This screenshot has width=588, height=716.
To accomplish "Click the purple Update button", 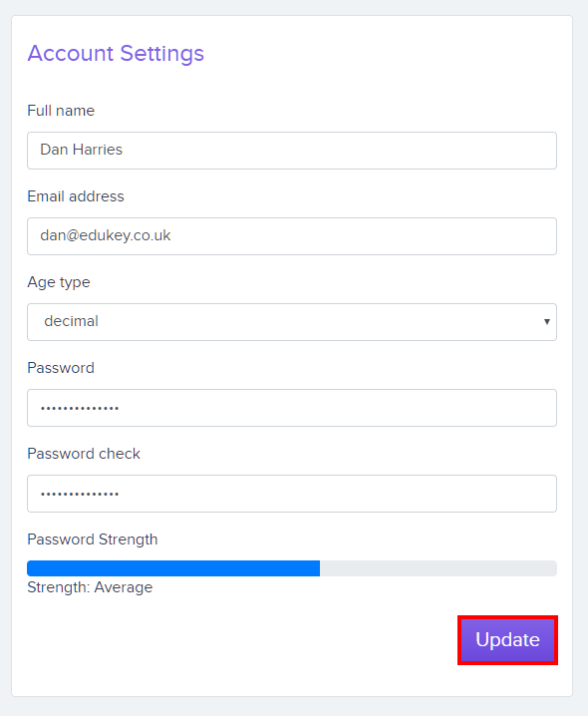I will pos(507,640).
